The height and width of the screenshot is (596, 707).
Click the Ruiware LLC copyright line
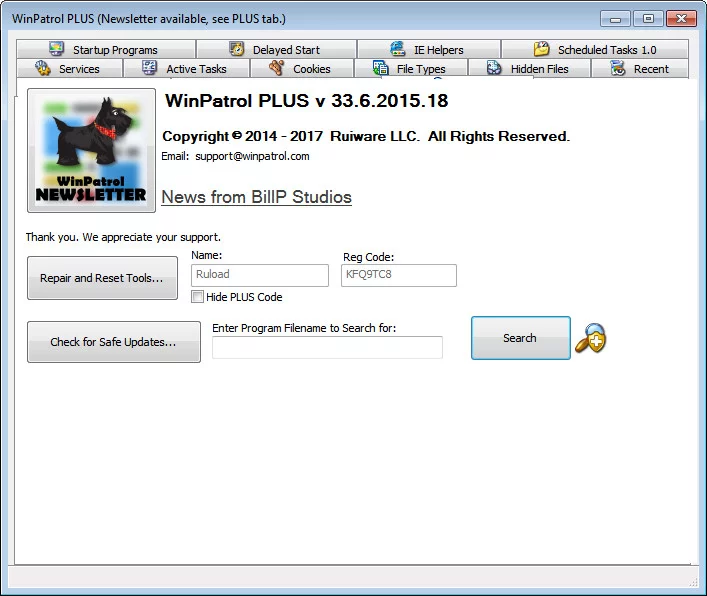366,136
